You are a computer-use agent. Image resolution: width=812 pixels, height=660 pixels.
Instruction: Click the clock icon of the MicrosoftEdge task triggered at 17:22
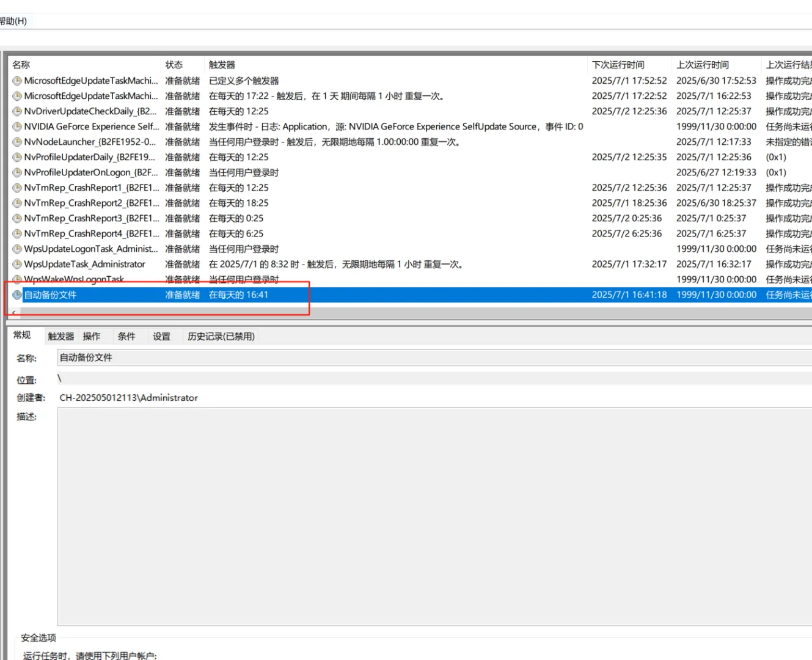[x=17, y=96]
